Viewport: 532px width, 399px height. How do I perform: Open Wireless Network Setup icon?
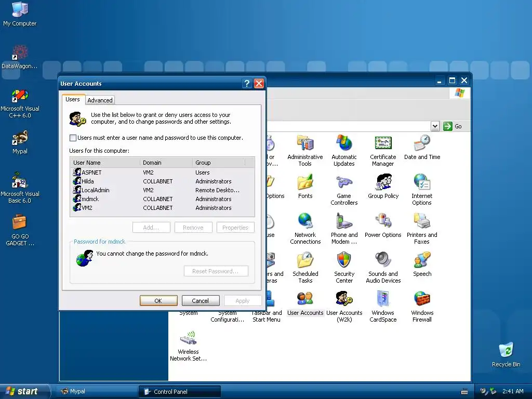point(188,345)
